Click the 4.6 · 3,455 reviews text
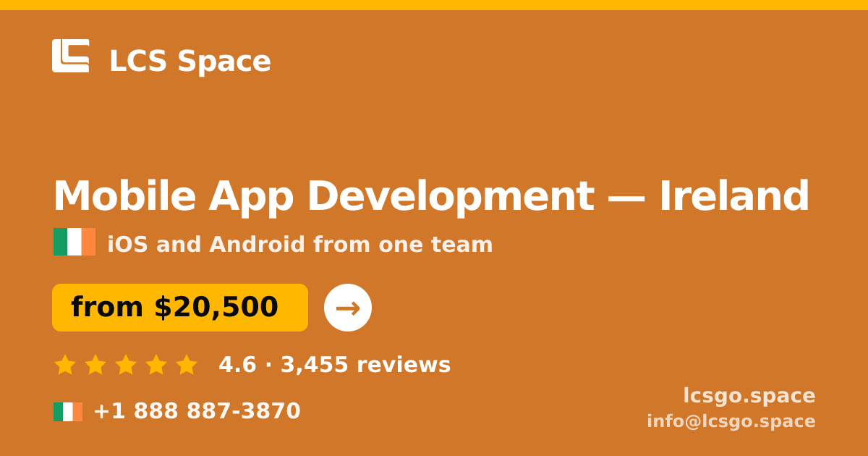This screenshot has height=456, width=868. pyautogui.click(x=335, y=365)
